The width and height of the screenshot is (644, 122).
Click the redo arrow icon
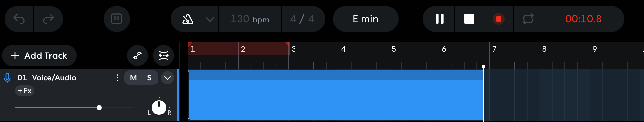(x=48, y=19)
